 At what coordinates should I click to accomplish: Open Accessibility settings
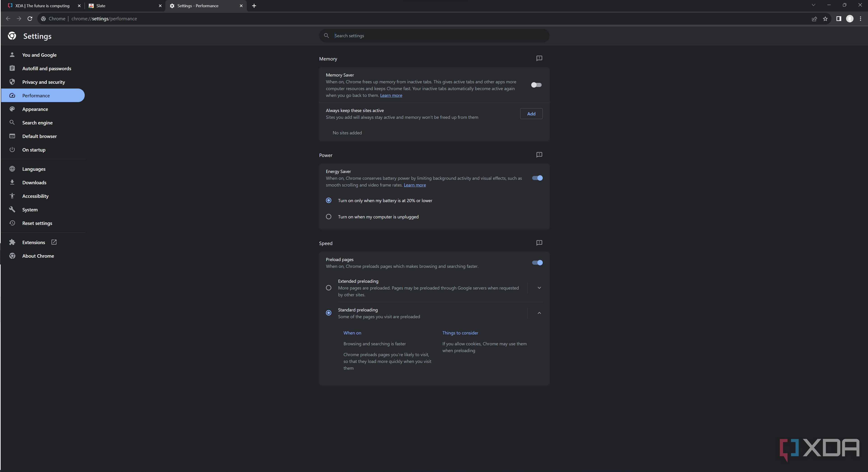pos(43,196)
